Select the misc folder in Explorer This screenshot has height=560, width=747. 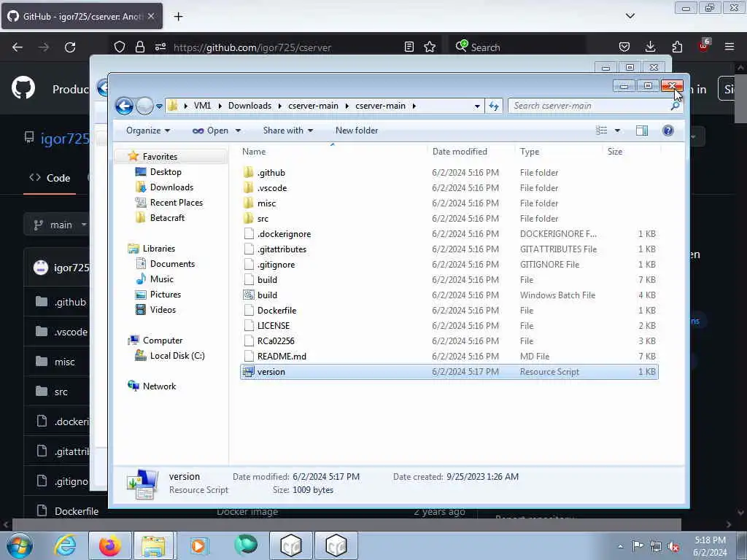coord(449,203)
